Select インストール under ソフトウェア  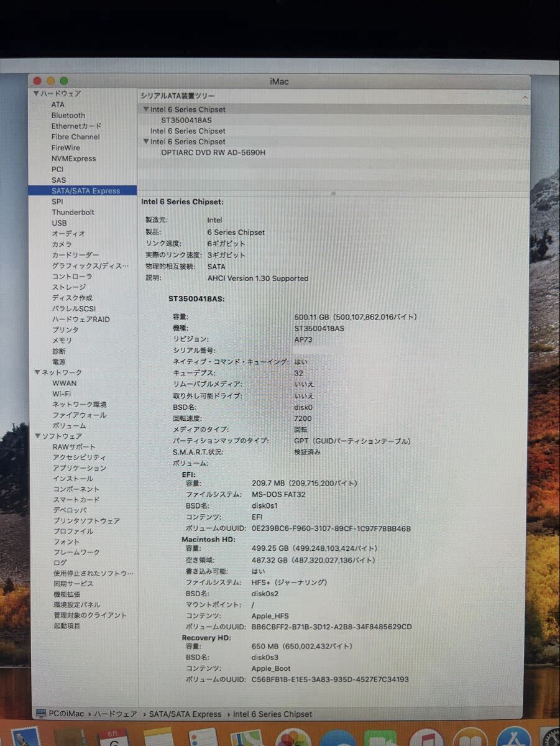(73, 479)
